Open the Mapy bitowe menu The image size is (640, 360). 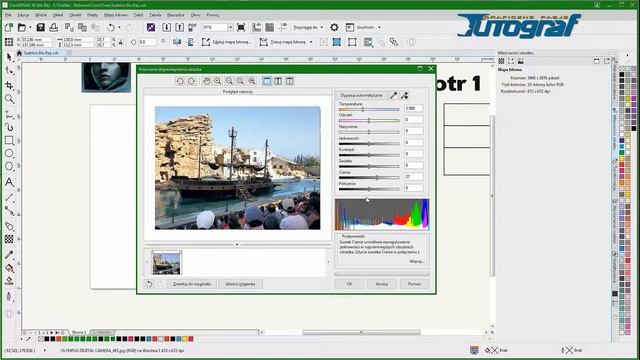[116, 15]
